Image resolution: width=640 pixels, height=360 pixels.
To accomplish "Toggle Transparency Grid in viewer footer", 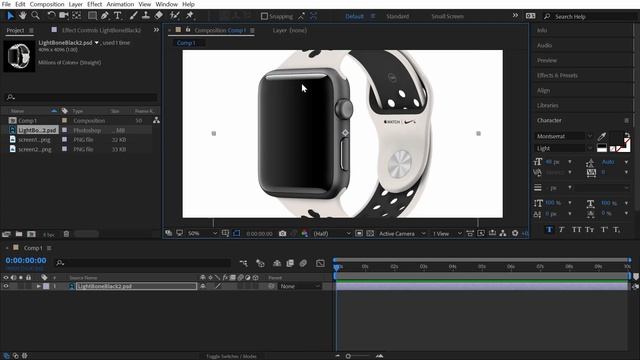I will (x=370, y=233).
